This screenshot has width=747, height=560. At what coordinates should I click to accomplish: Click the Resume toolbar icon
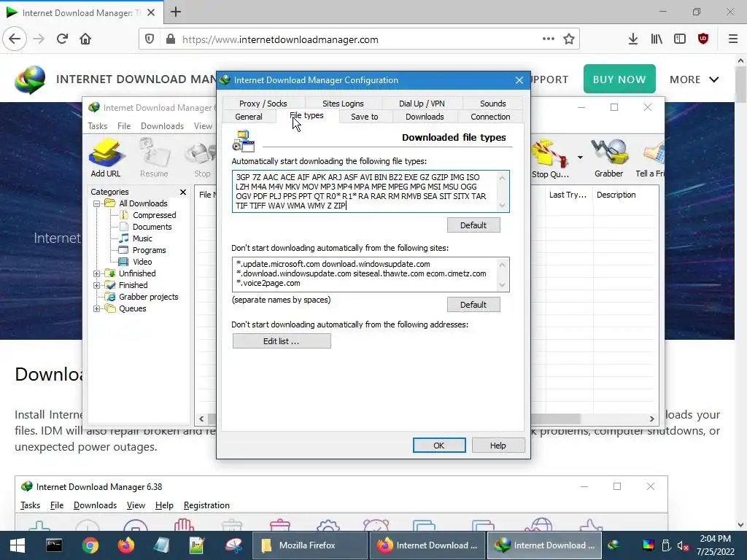click(x=154, y=158)
